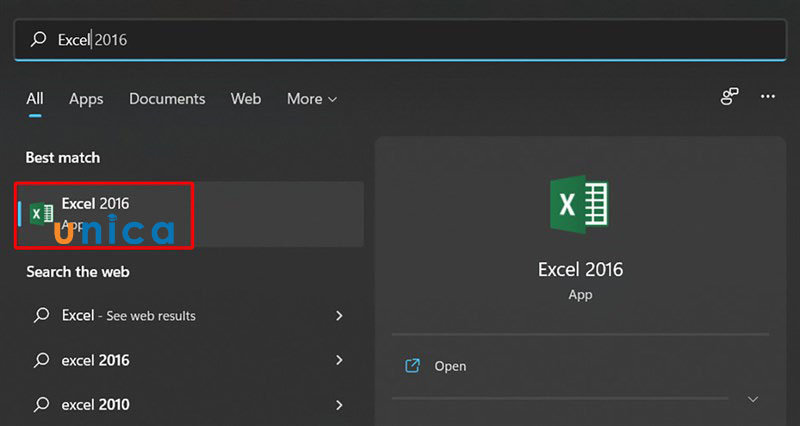800x426 pixels.
Task: Expand the More filter dropdown
Action: coord(312,98)
